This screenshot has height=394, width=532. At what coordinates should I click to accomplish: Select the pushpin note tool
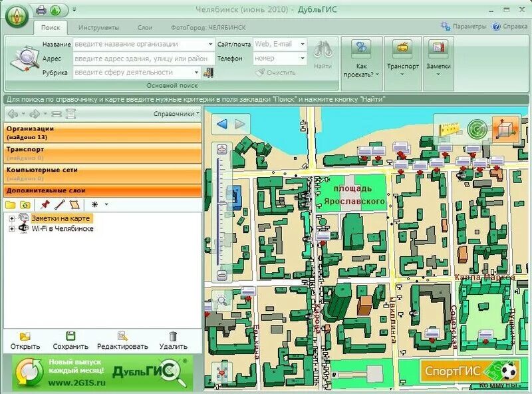45,205
